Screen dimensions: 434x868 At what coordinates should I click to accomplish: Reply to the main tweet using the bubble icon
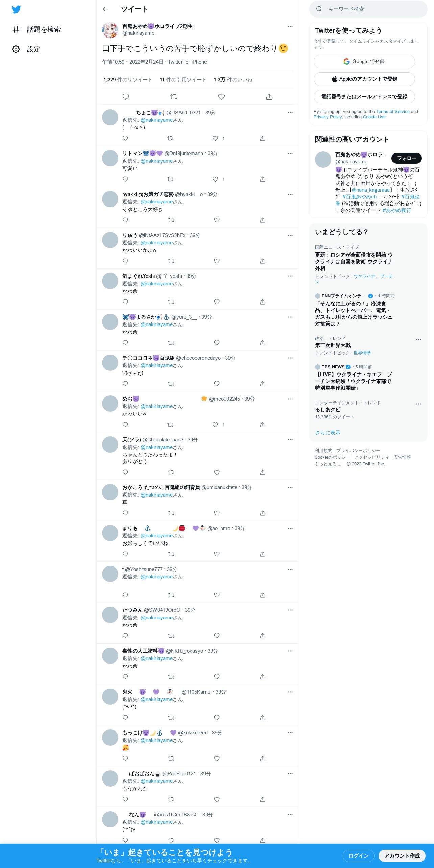tap(126, 97)
